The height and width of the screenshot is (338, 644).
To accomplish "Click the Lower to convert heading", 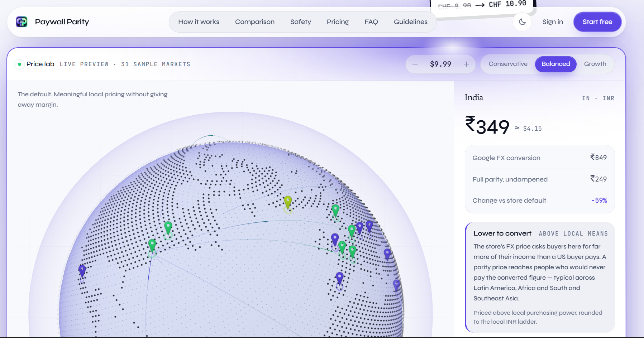I will click(502, 233).
